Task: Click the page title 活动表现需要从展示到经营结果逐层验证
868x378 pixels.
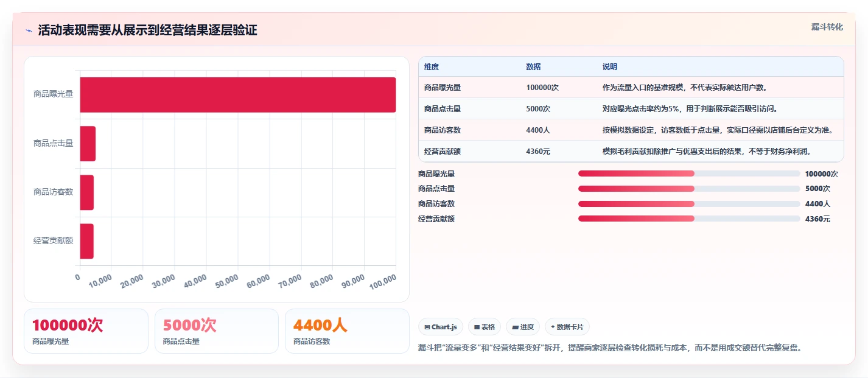Action: [147, 30]
